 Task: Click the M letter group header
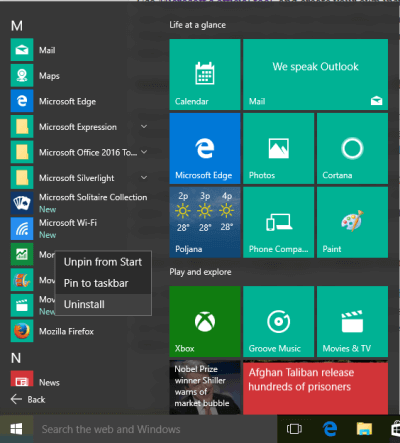(17, 26)
